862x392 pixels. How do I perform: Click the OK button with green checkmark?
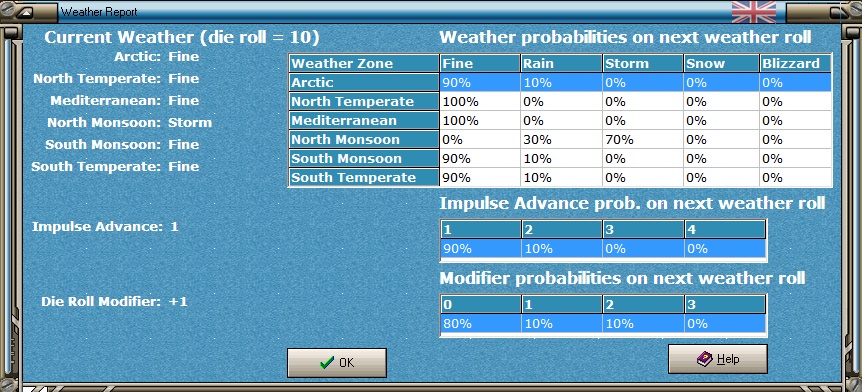click(x=336, y=363)
